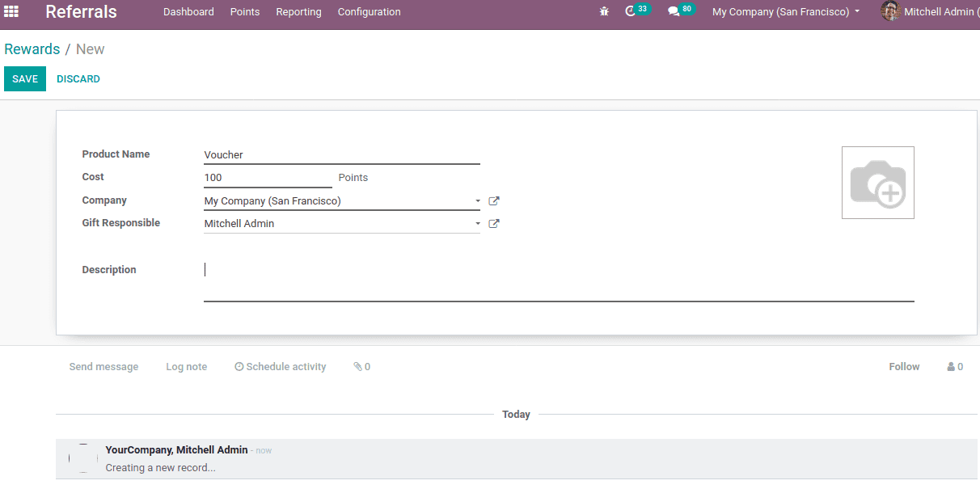Screen dimensions: 980x489
Task: Open conversations chat icon with 80 badge
Action: point(681,11)
